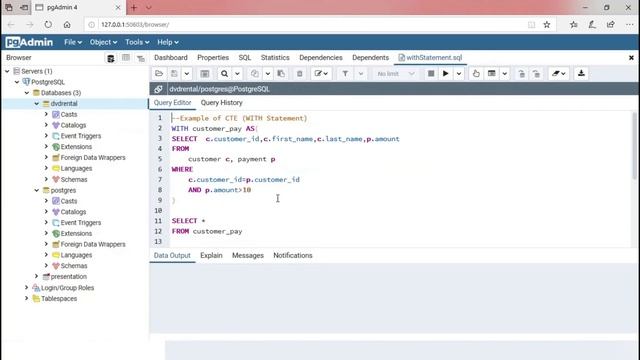Click the Filter funnel icon
Viewport: 640px width, 360px height.
coord(345,74)
